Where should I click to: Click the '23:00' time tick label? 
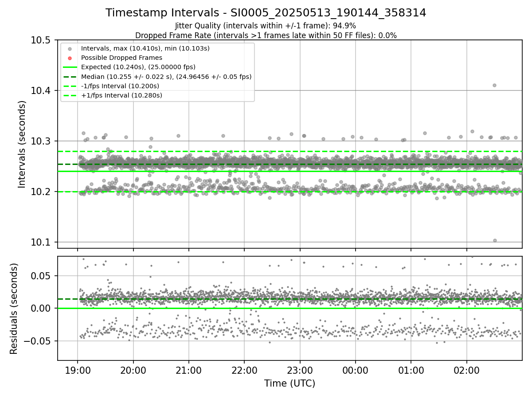(300, 371)
